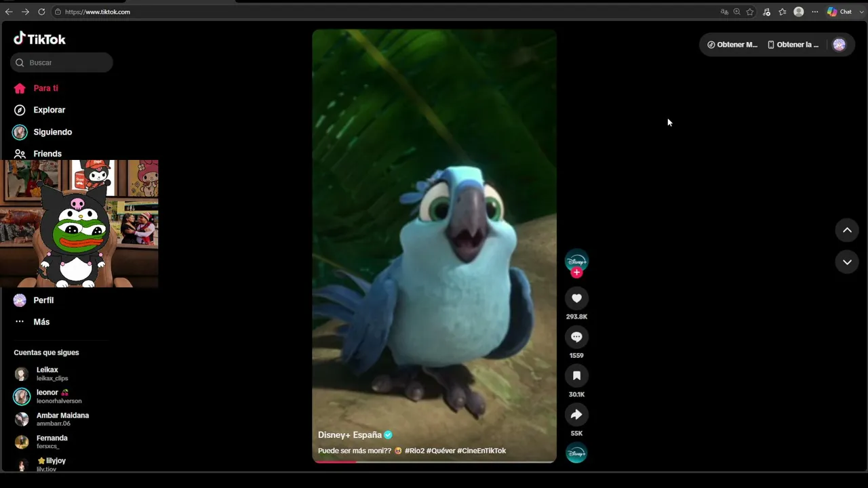The height and width of the screenshot is (488, 868).
Task: Expand the arrow next to Chat
Action: pyautogui.click(x=862, y=12)
